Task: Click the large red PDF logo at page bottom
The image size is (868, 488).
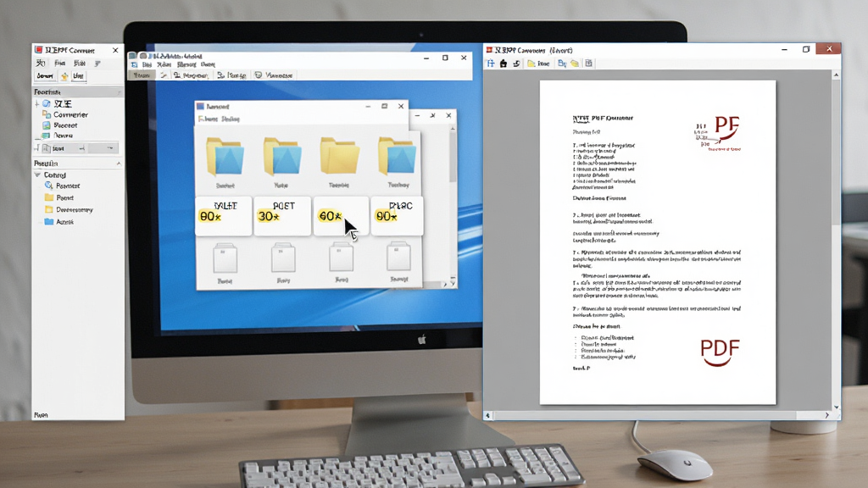Action: 720,352
